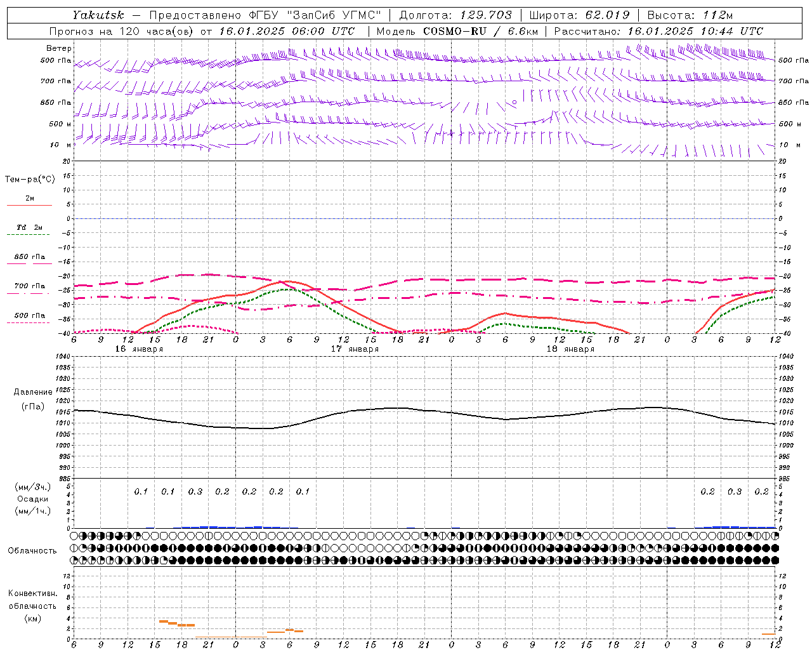812x650 pixels.
Task: Click the orange convective bar at far right
Action: pos(769,633)
